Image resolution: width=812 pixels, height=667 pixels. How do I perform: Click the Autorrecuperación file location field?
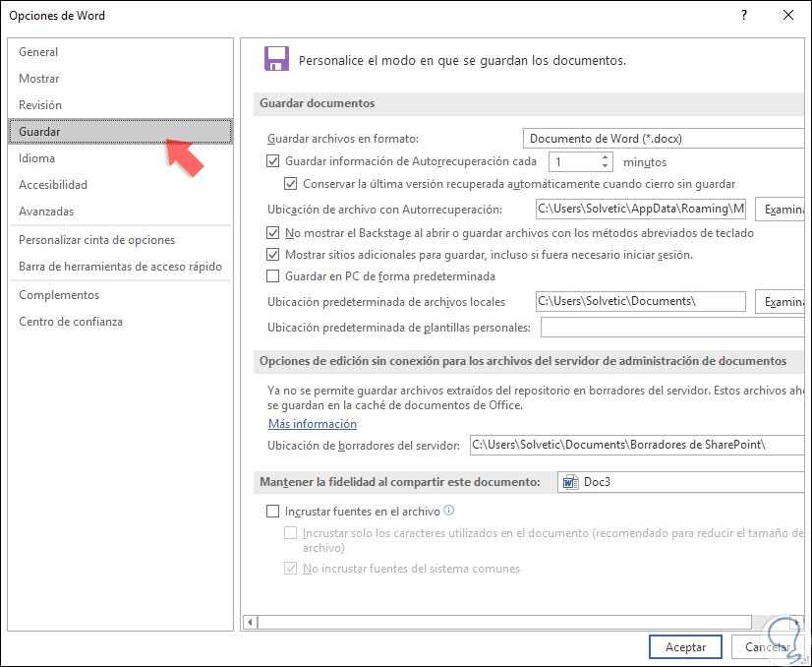[x=641, y=209]
